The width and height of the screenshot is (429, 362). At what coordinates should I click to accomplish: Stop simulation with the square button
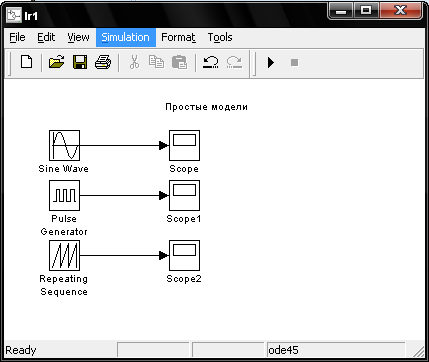[294, 62]
